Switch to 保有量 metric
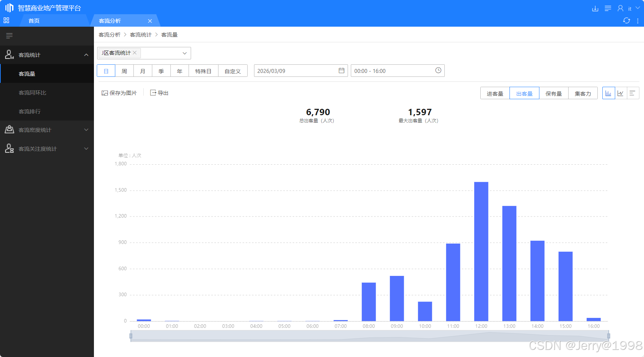The image size is (644, 357). (x=554, y=93)
